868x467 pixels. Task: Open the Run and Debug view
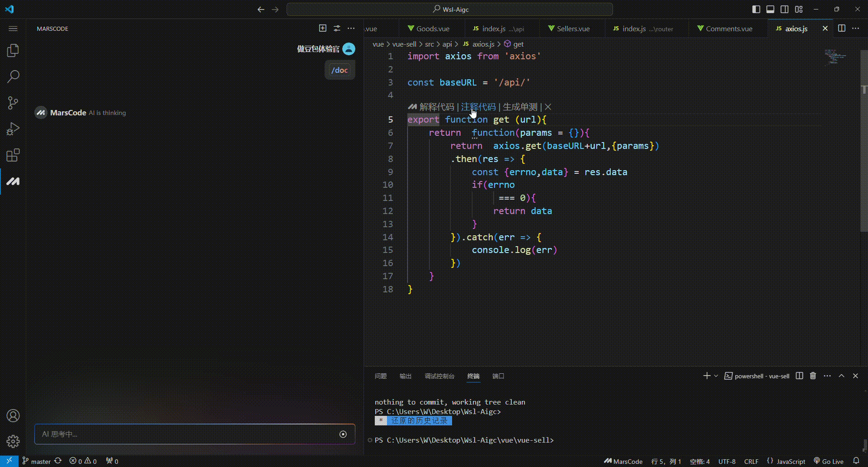[13, 129]
